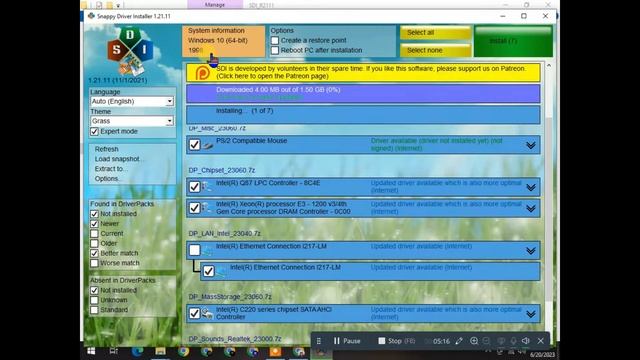Viewport: 640px width, 360px height.
Task: Expand the top Ethernet I217-LM row
Action: [531, 251]
